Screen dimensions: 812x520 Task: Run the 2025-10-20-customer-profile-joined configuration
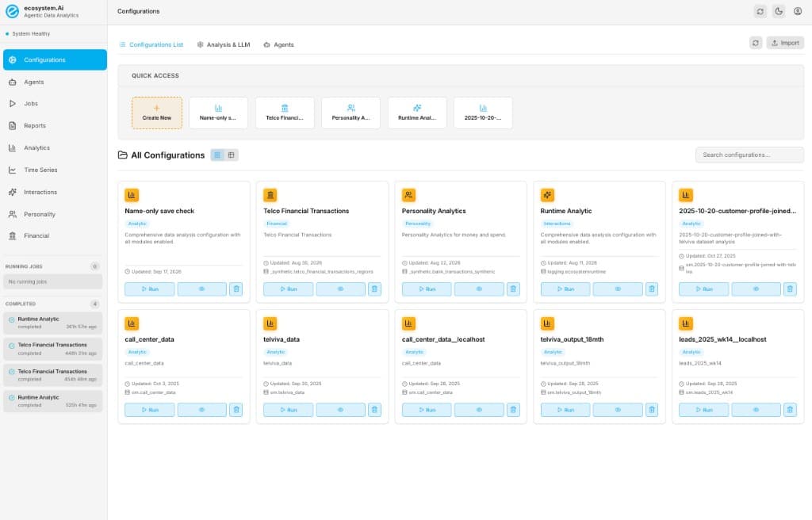(704, 289)
